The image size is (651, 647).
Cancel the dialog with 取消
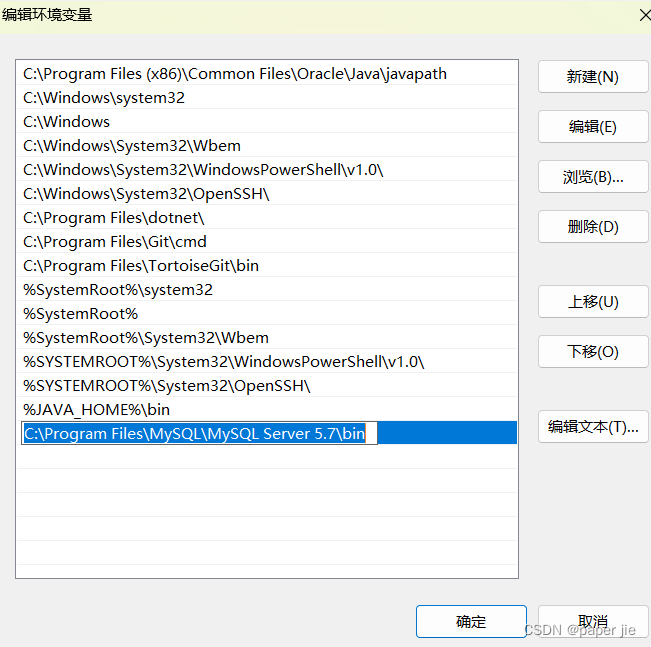tap(593, 621)
